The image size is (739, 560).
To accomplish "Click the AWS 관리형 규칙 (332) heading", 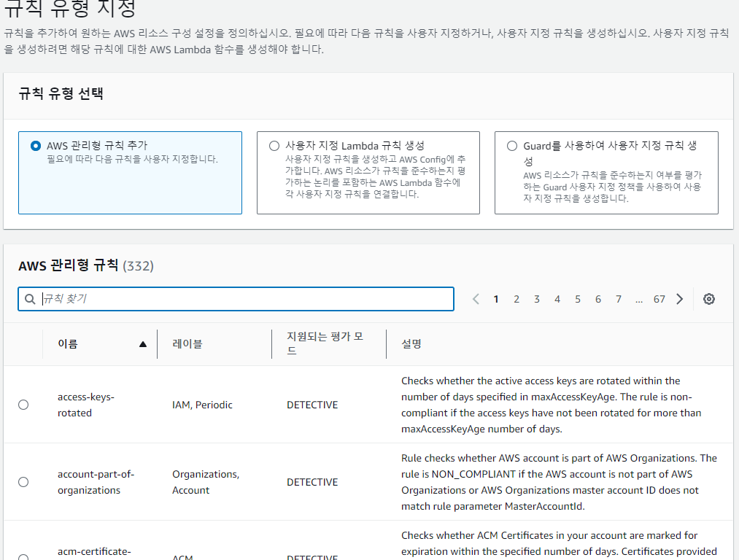I will 86,265.
